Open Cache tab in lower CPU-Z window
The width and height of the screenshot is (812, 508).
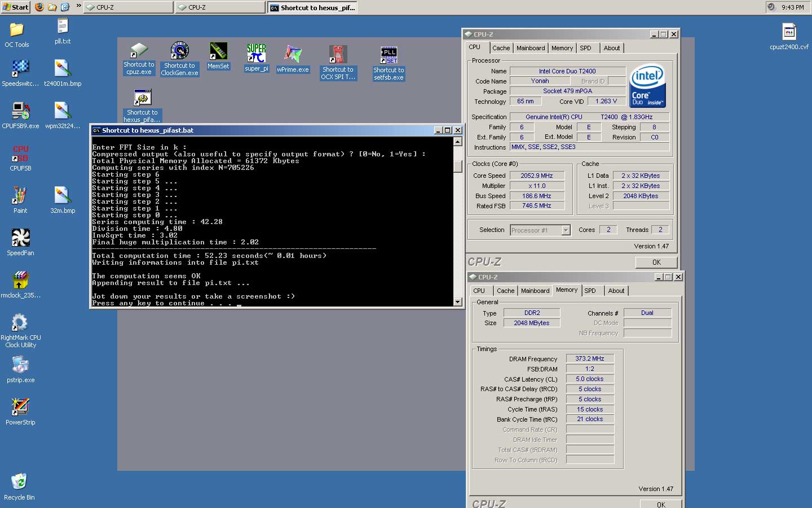[x=505, y=291]
